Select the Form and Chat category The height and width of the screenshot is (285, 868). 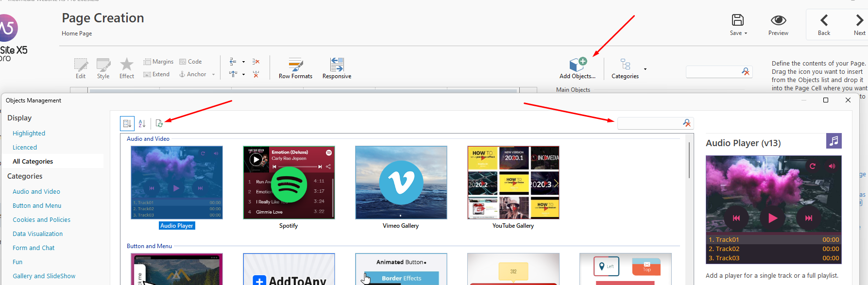[34, 248]
